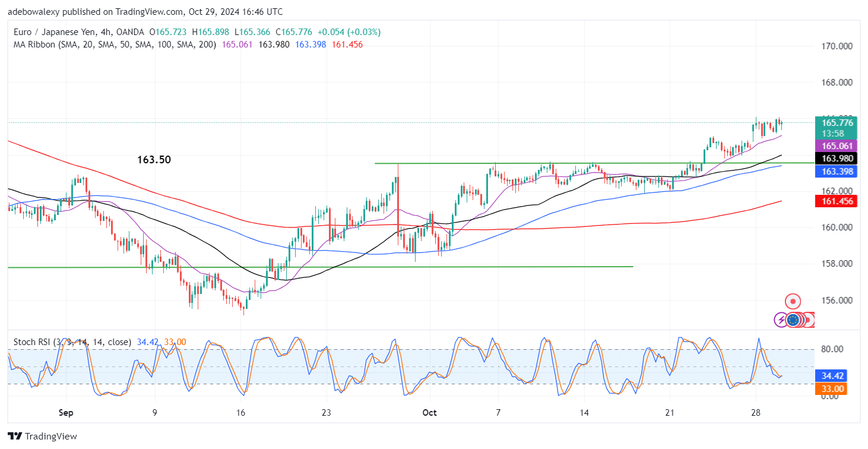Click the 168.000 price axis label
Viewport: 868px width, 449px height.
tap(837, 83)
